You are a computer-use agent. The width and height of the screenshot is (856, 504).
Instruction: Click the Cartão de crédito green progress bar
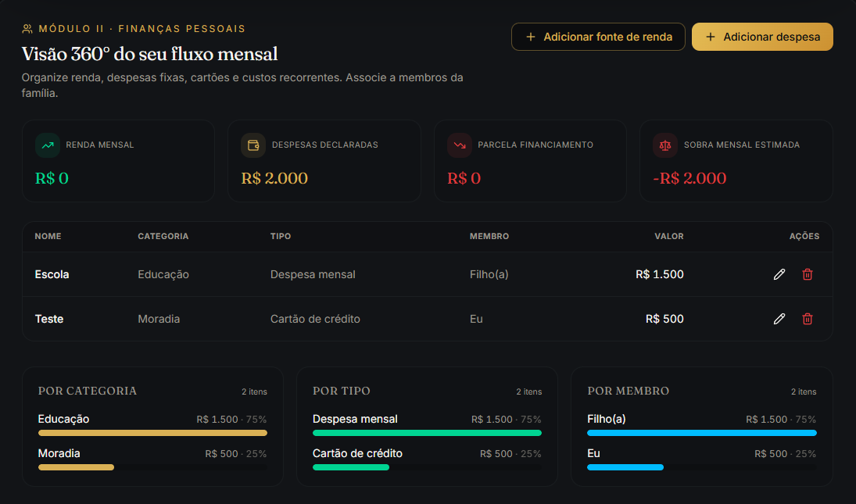coord(351,467)
